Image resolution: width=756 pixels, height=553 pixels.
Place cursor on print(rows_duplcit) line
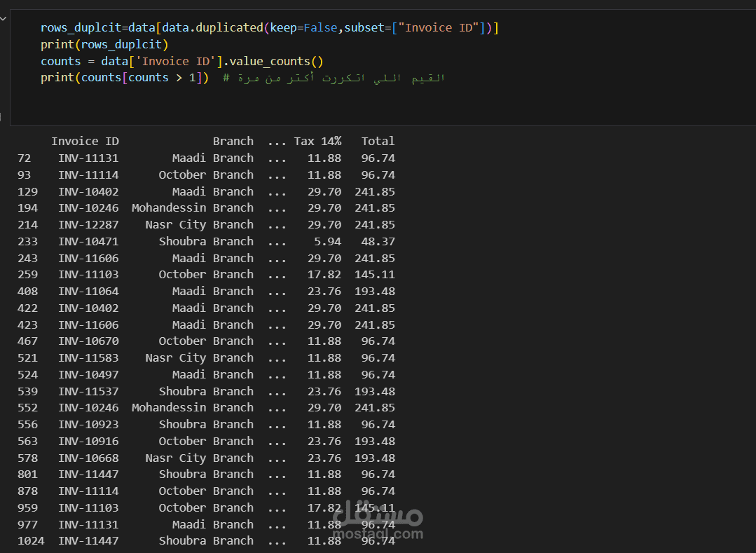104,45
